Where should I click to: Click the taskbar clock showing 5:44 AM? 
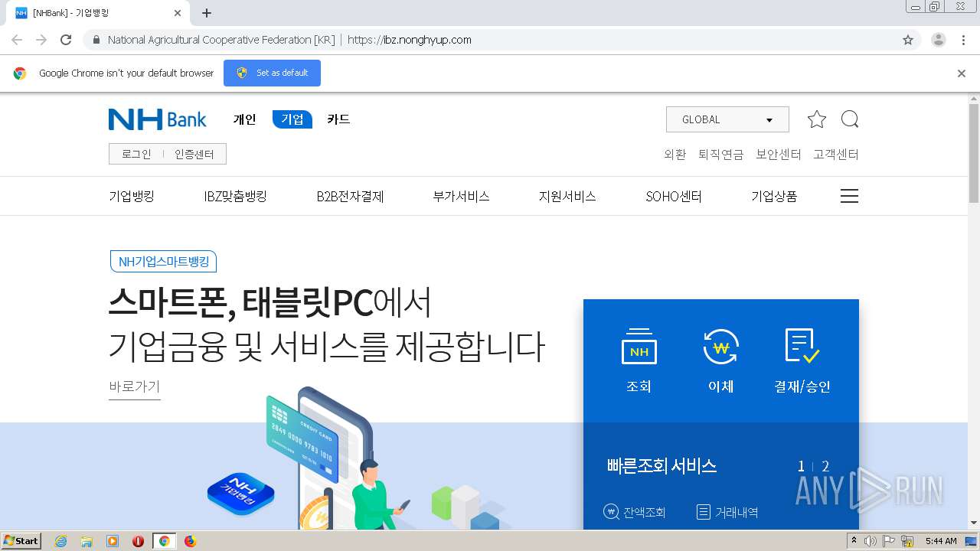[x=941, y=541]
